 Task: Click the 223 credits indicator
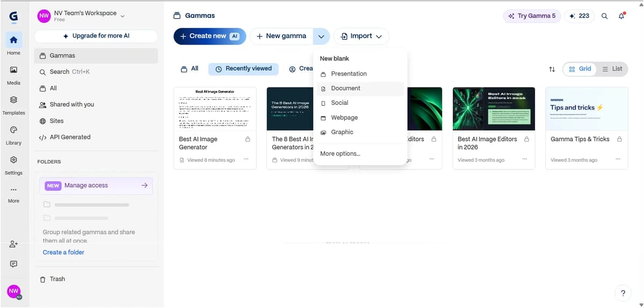click(x=579, y=16)
